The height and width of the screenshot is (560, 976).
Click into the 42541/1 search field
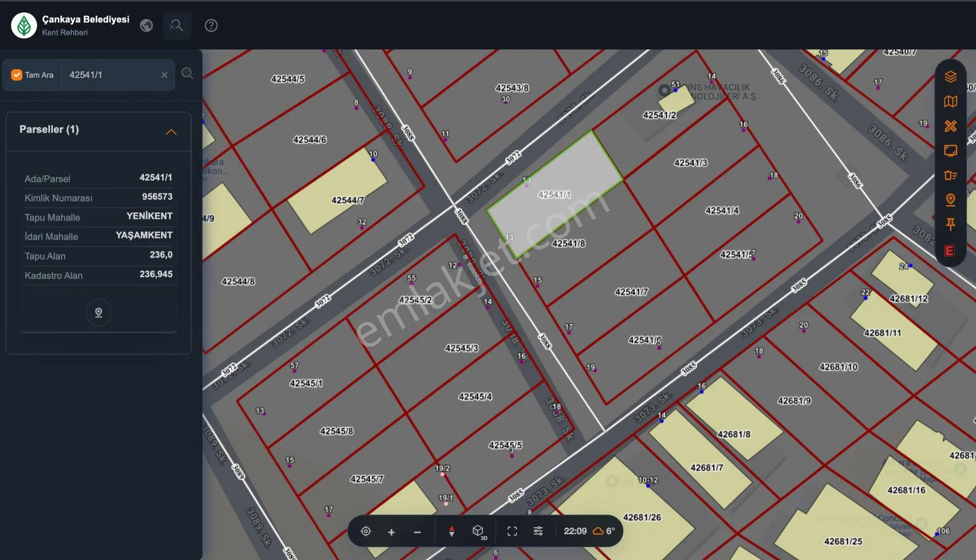(x=112, y=75)
